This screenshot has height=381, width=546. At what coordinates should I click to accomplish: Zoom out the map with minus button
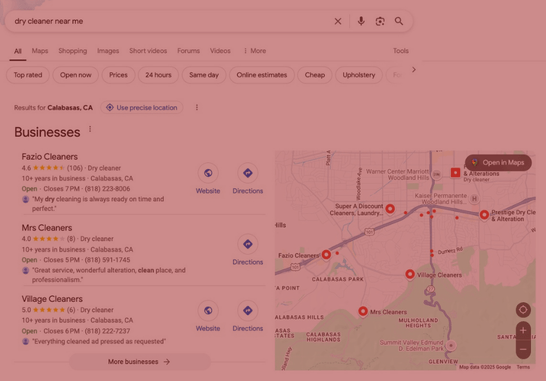point(523,349)
